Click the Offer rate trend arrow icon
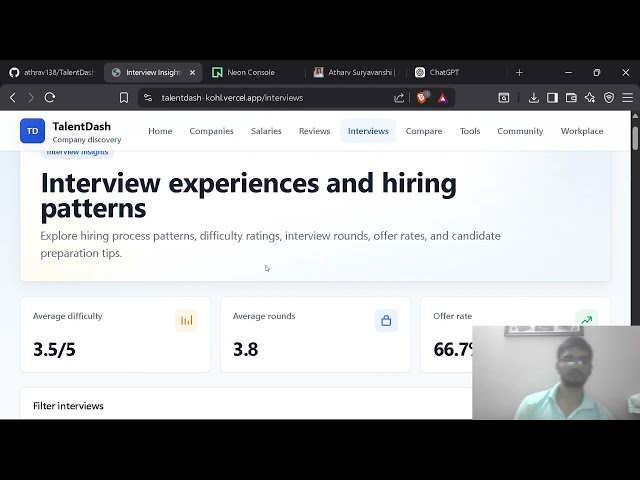640x480 pixels. coord(587,320)
